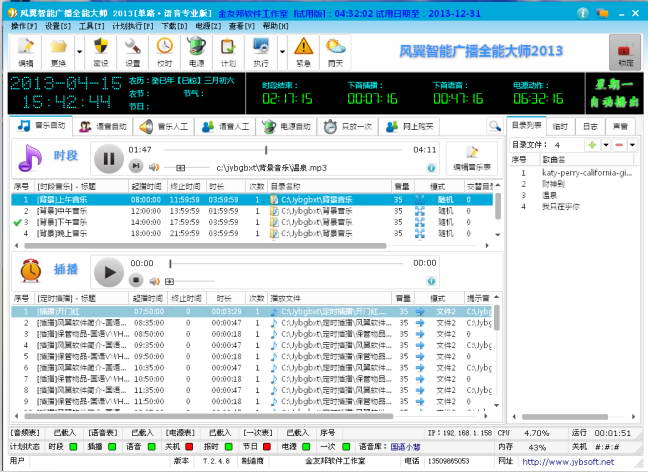
Task: Toggle the 电源 plan status indicator
Action: 306,446
